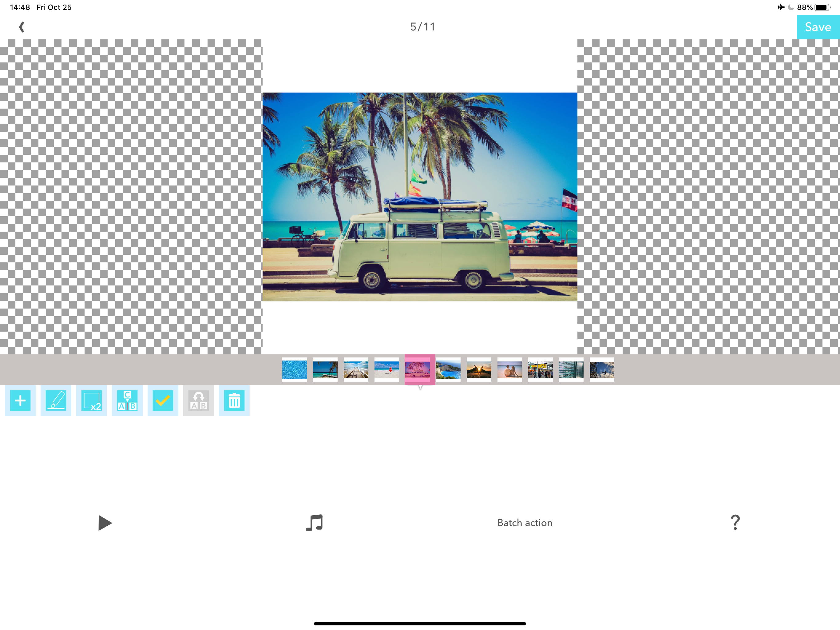Toggle the yellow checkmark selection button
Screen dimensions: 840x630
pos(163,401)
